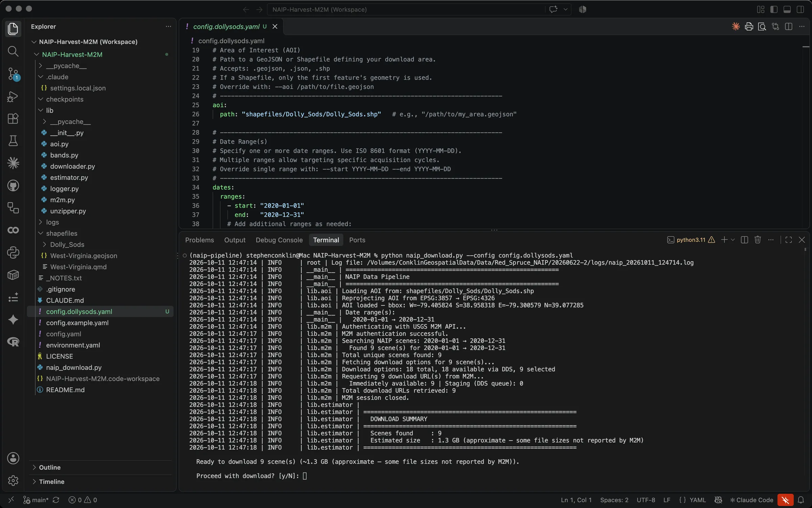
Task: Switch to the Problems tab
Action: [x=200, y=240]
